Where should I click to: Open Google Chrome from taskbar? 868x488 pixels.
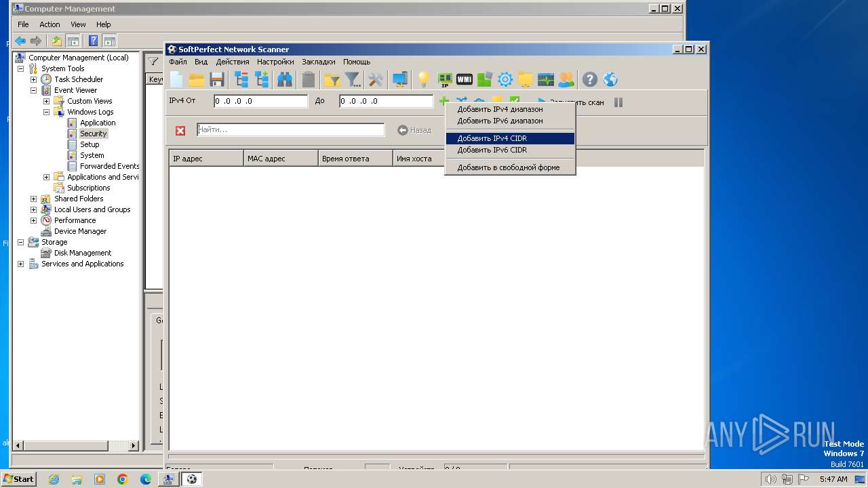point(123,479)
